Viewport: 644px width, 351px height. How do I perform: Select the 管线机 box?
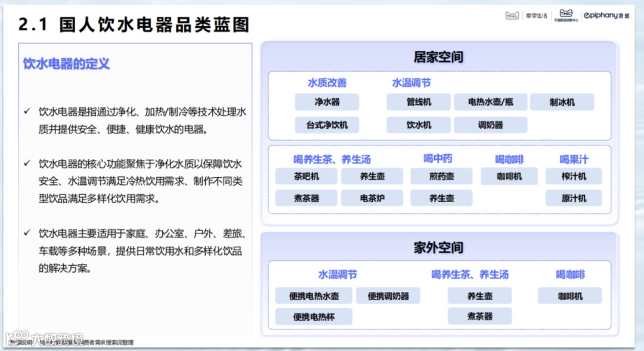[x=419, y=102]
